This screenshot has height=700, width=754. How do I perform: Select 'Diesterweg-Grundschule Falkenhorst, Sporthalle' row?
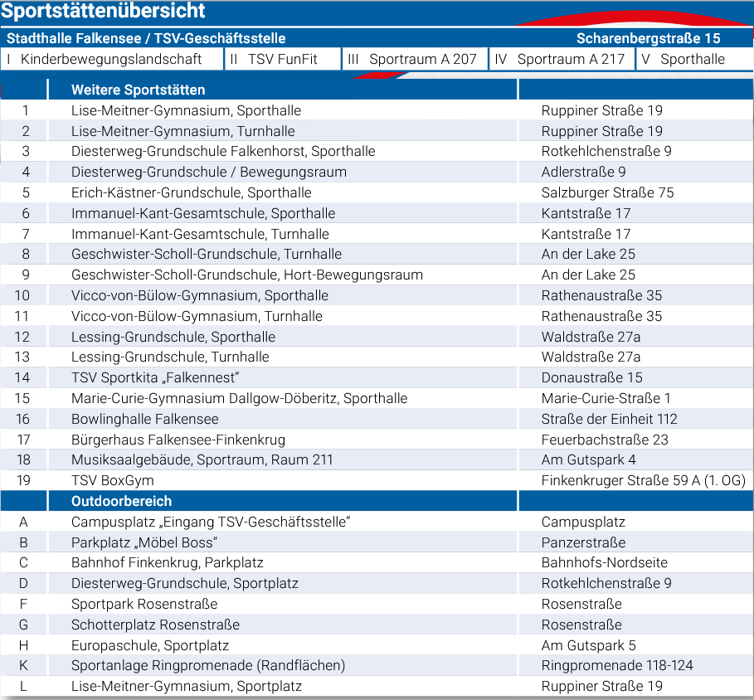click(x=377, y=151)
